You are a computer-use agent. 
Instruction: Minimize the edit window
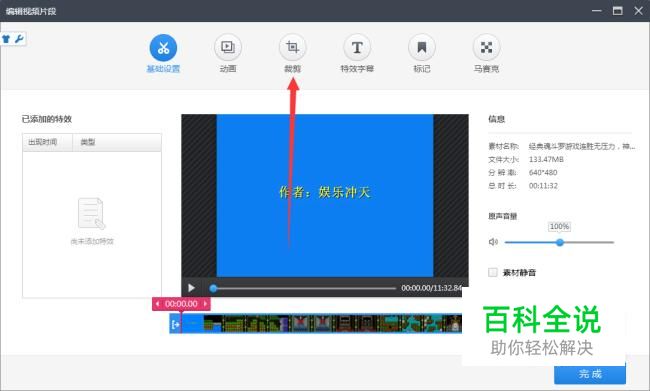pyautogui.click(x=597, y=11)
